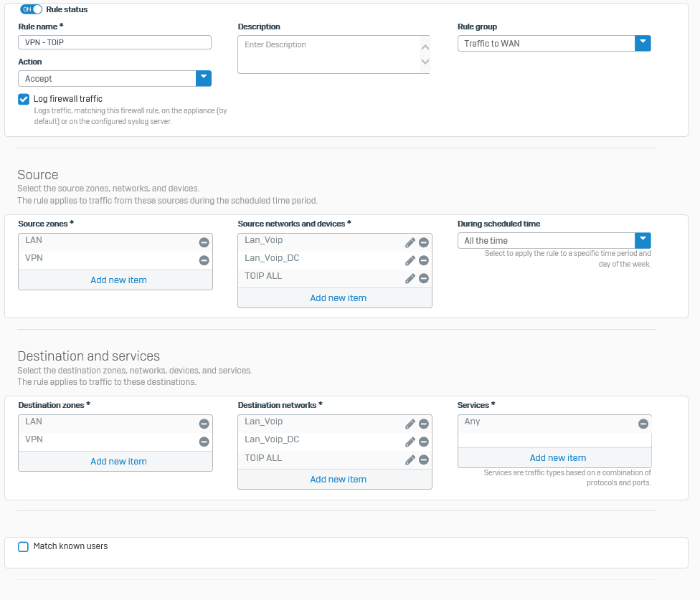Open the Action dropdown showing Accept
This screenshot has height=600, width=700.
point(115,79)
